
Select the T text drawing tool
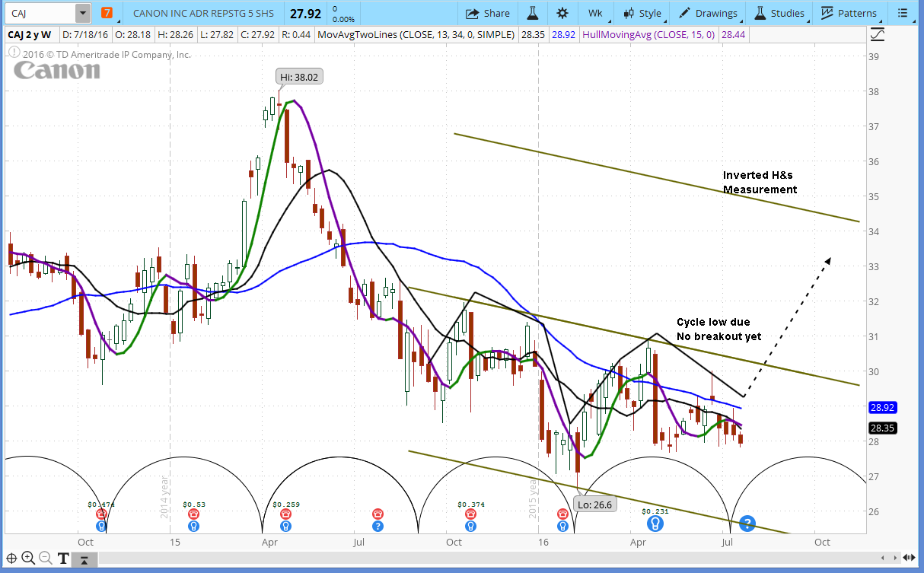click(62, 558)
